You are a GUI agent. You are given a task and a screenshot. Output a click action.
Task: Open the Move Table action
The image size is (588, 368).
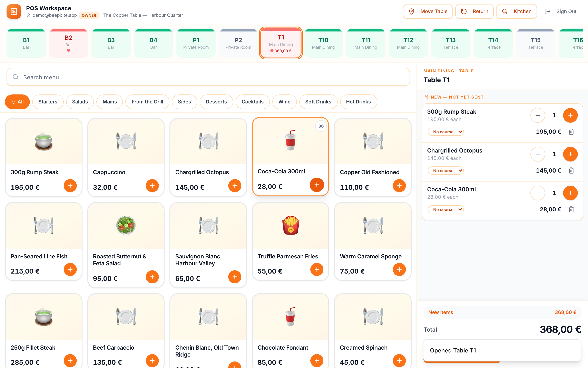(x=428, y=11)
